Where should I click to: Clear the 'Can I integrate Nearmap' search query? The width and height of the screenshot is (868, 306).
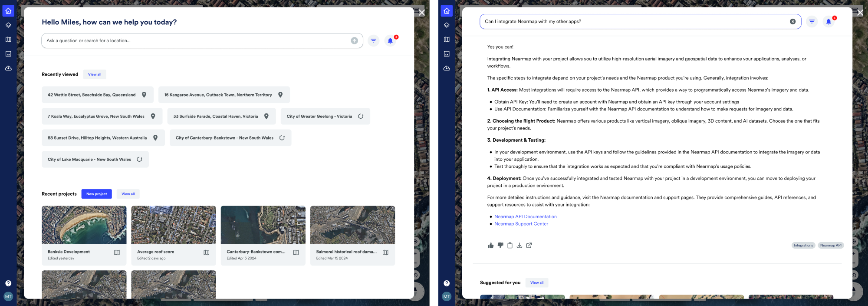pos(792,22)
